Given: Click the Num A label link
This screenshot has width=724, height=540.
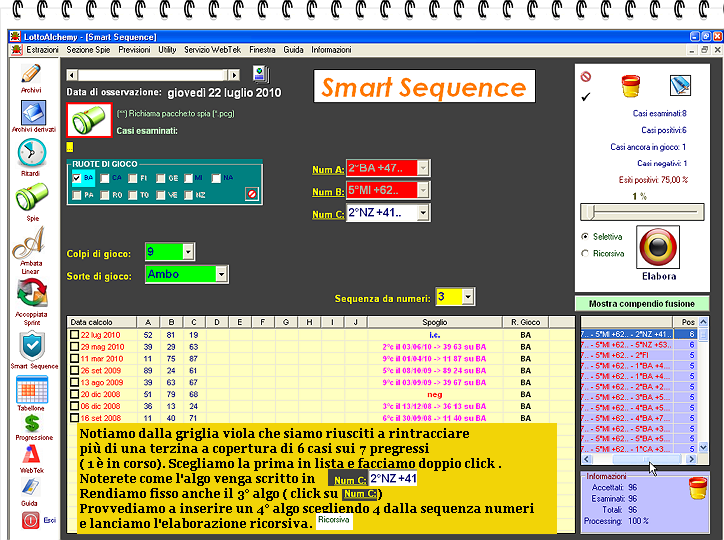Looking at the screenshot, I should coord(328,170).
